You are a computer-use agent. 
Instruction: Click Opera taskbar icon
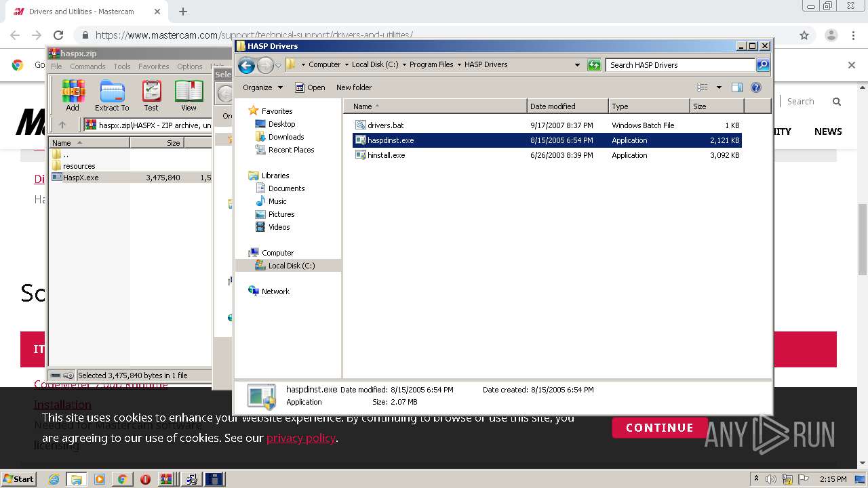145,479
